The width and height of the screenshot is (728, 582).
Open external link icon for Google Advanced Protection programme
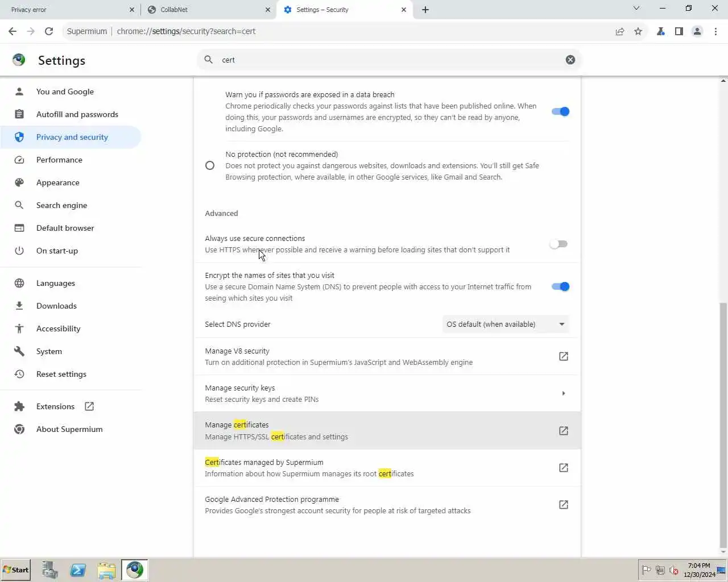(564, 505)
